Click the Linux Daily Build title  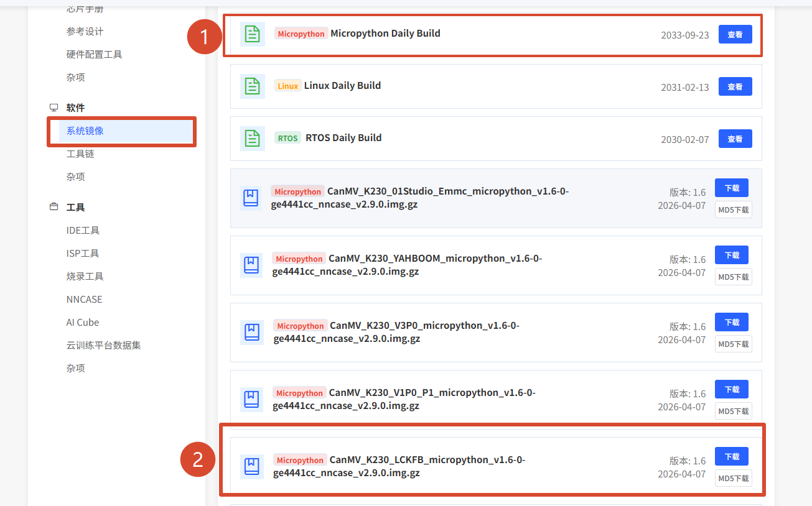tap(342, 86)
